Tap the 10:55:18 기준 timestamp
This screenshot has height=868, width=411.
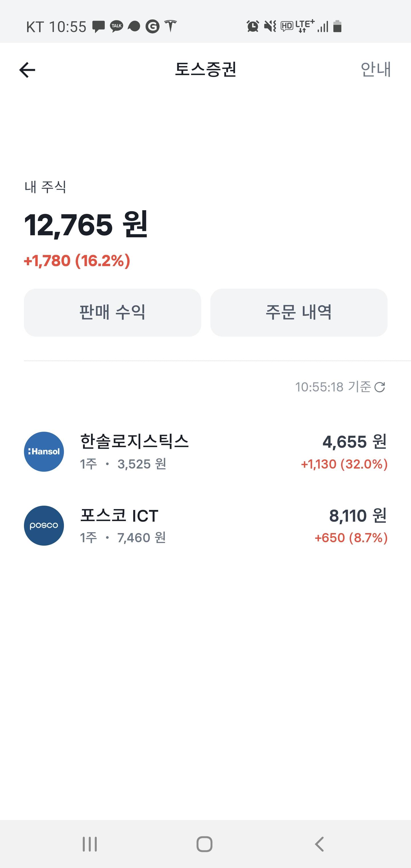[333, 387]
